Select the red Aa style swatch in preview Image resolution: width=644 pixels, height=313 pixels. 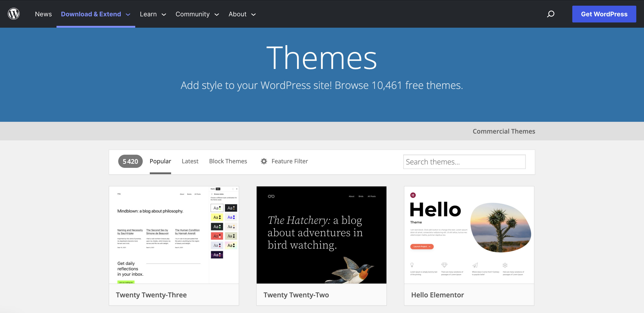point(216,236)
